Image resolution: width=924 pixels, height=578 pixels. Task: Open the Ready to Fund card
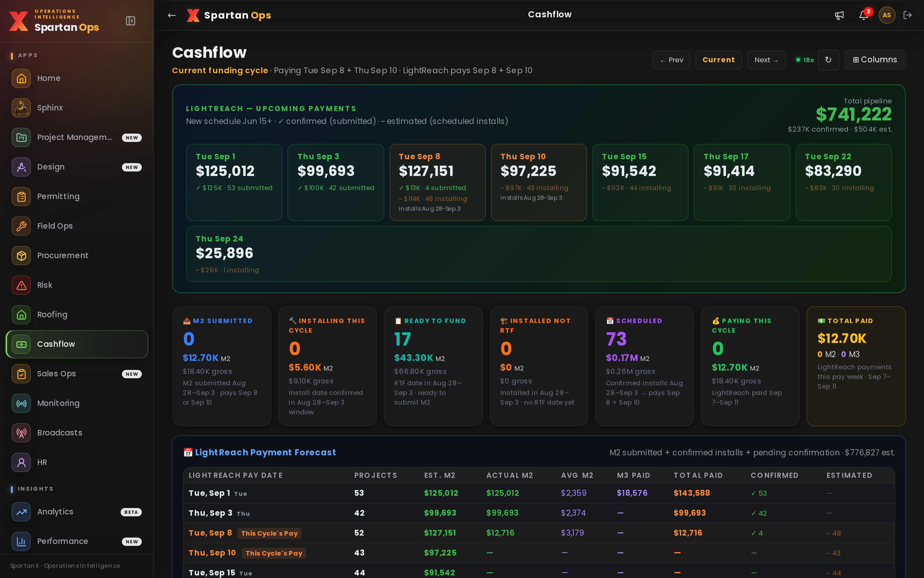pos(433,366)
